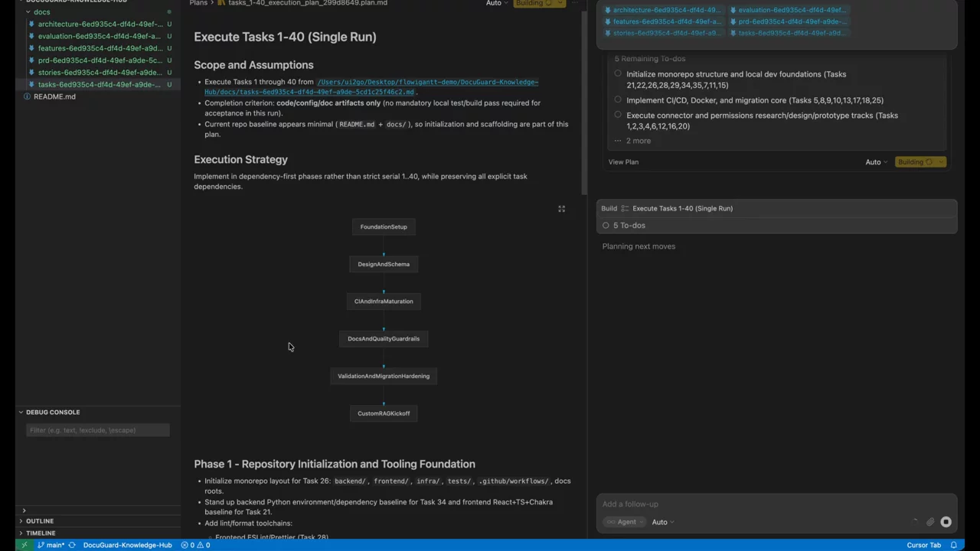Click Plans breadcrumb segment
The height and width of the screenshot is (551, 980).
click(x=198, y=3)
